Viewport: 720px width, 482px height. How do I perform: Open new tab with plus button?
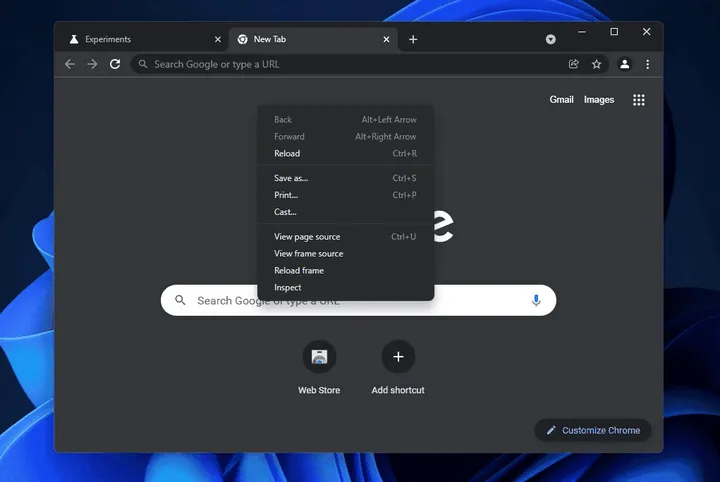click(x=413, y=39)
